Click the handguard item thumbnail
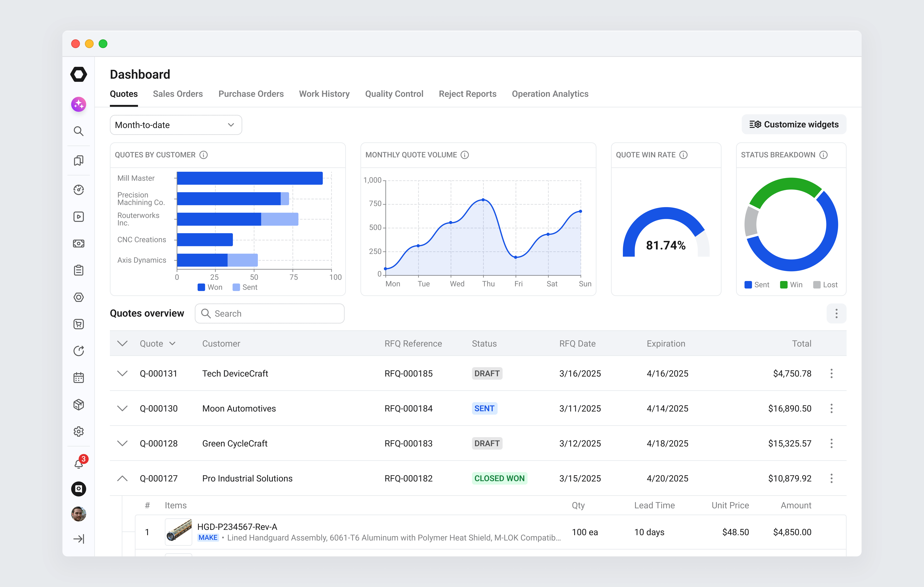 tap(178, 532)
